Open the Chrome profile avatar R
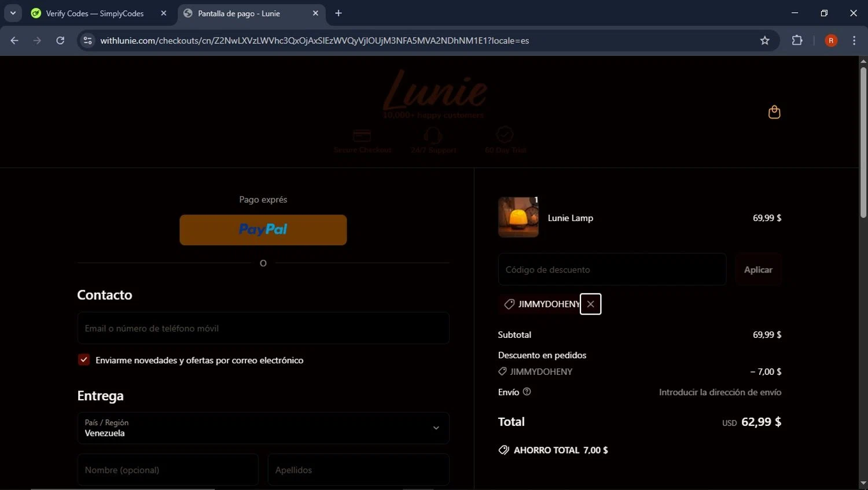Screen dimensions: 868x490 coord(831,40)
